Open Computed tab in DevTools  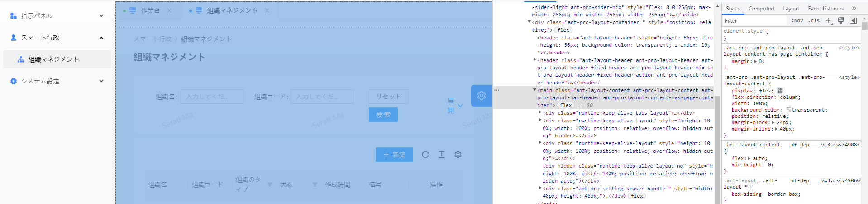click(x=761, y=8)
